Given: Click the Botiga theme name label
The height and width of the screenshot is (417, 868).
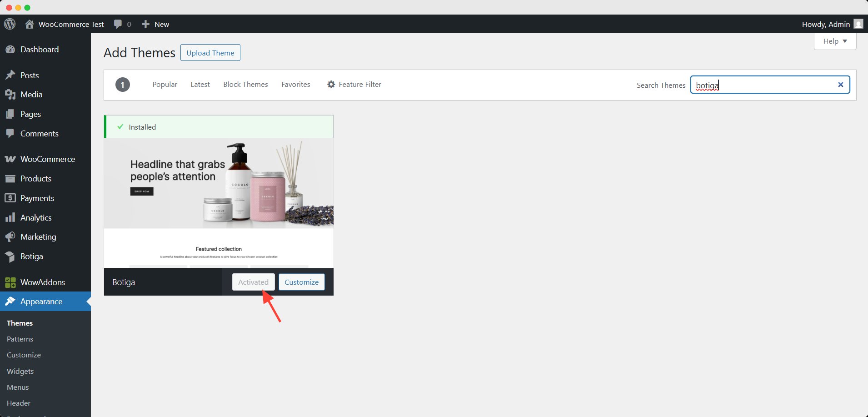Looking at the screenshot, I should [x=124, y=282].
